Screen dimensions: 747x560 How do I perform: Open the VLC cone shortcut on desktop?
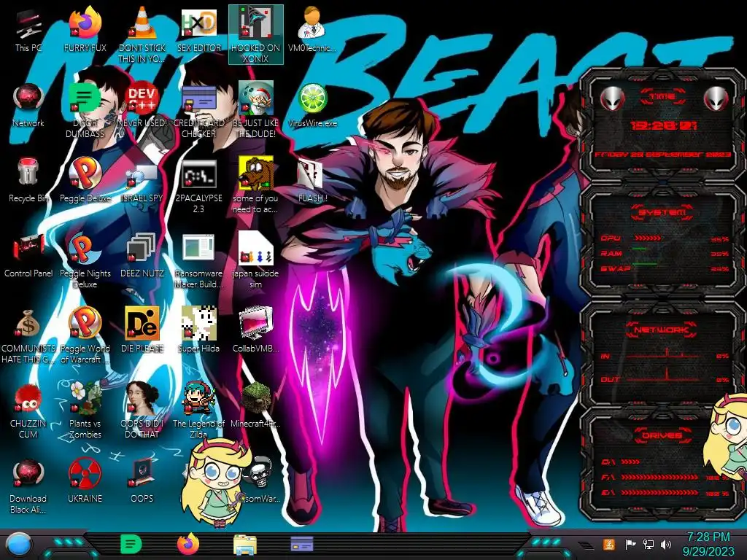tap(142, 36)
